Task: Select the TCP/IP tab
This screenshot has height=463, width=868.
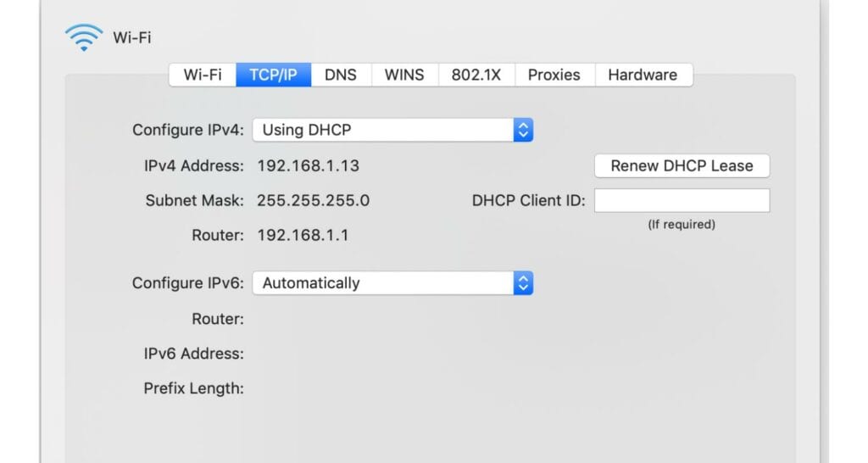Action: point(273,75)
